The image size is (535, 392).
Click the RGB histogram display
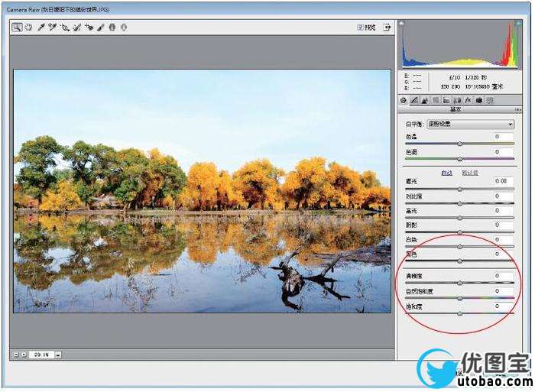(x=459, y=44)
